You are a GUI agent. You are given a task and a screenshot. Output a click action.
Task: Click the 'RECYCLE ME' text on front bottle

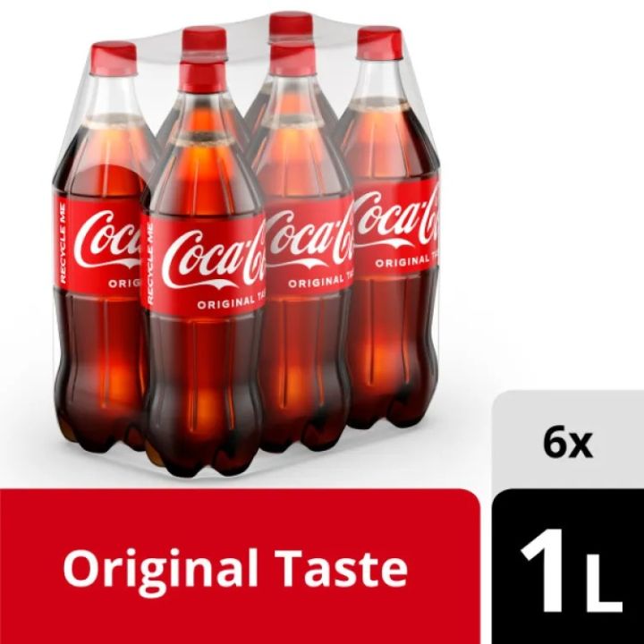pyautogui.click(x=150, y=264)
